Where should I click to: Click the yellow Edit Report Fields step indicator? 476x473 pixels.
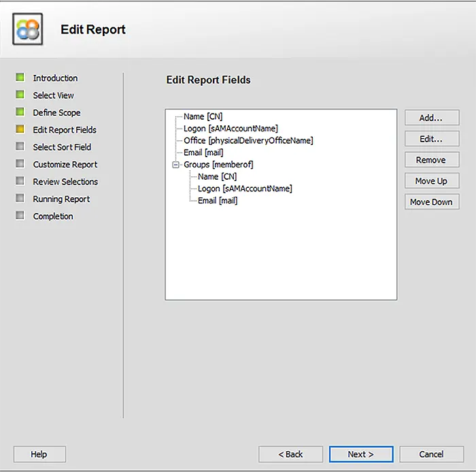[20, 129]
